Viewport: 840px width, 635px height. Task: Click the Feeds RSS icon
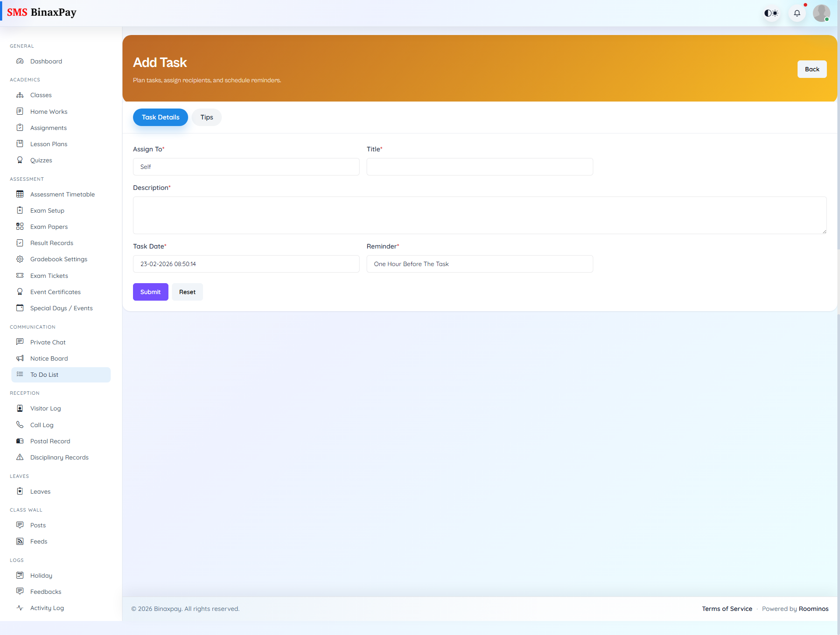pos(20,541)
